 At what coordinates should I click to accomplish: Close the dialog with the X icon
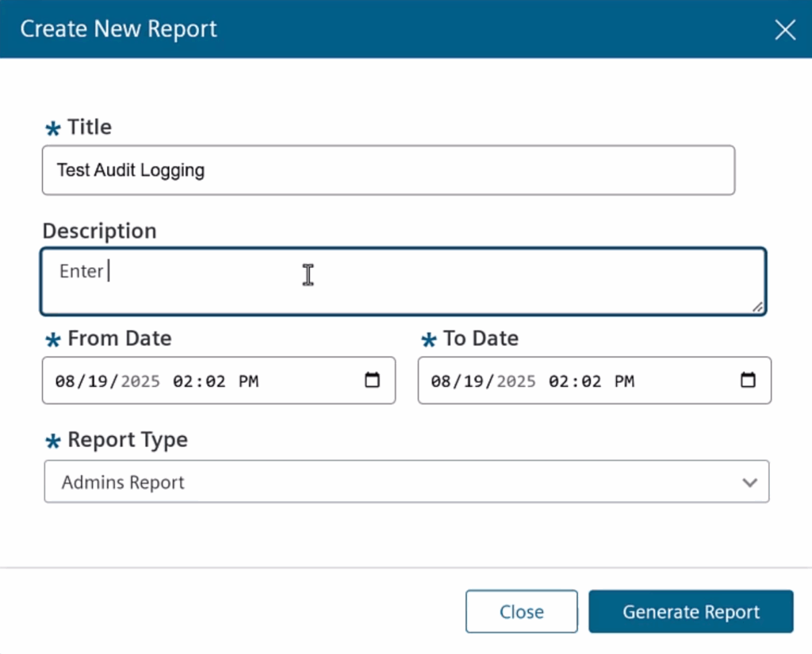coord(784,30)
